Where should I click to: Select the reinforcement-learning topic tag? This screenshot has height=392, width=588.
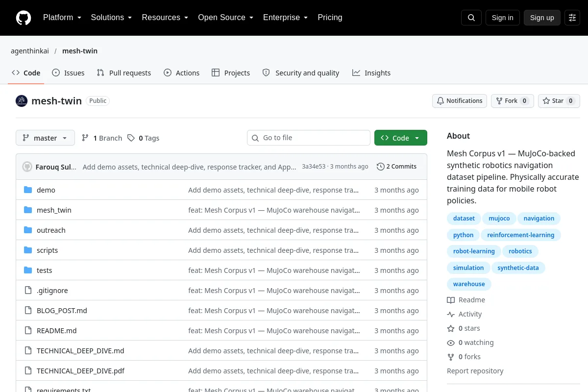521,235
